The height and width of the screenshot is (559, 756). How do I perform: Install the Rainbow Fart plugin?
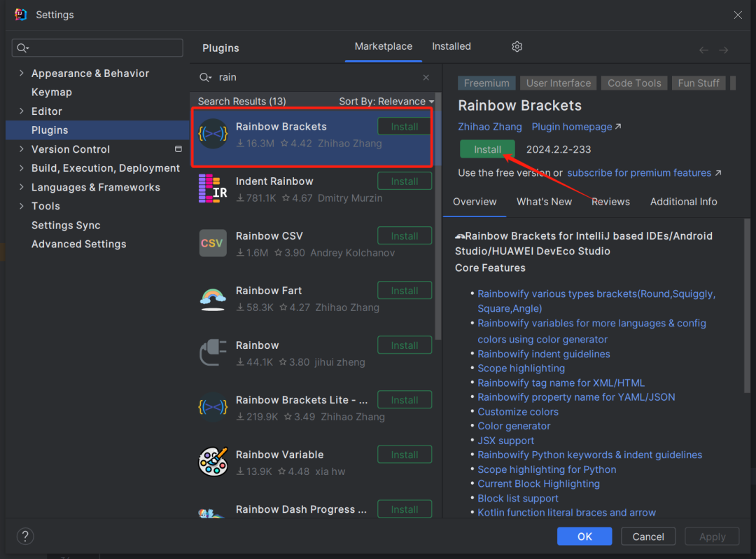click(x=404, y=291)
